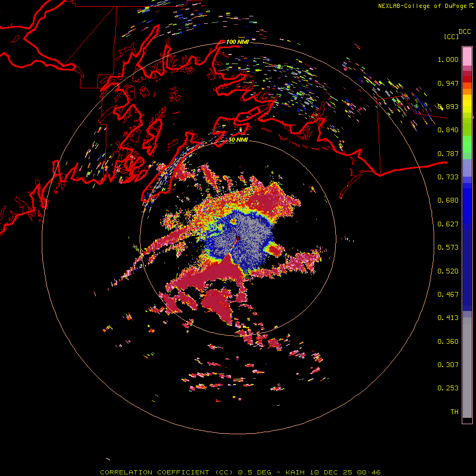Screen dimensions: 476x476
Task: Click the 0.520 scale value
Action: pos(448,271)
